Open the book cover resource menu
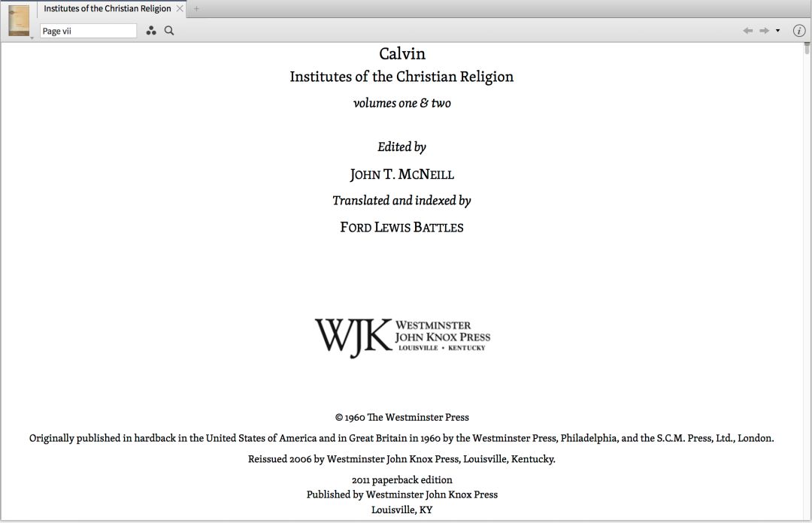The width and height of the screenshot is (812, 523). point(19,21)
